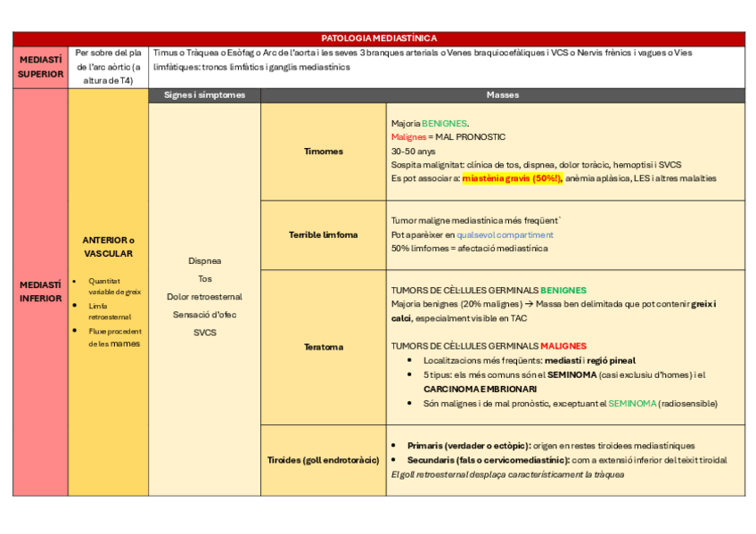Click the 'Masses' column header
Screen dimensions: 756x534
pyautogui.click(x=502, y=94)
